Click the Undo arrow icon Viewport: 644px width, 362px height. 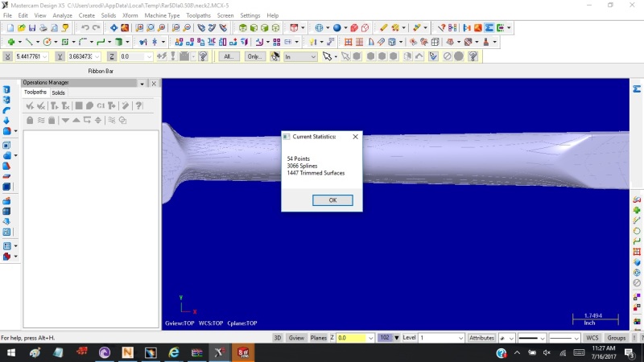click(x=85, y=28)
